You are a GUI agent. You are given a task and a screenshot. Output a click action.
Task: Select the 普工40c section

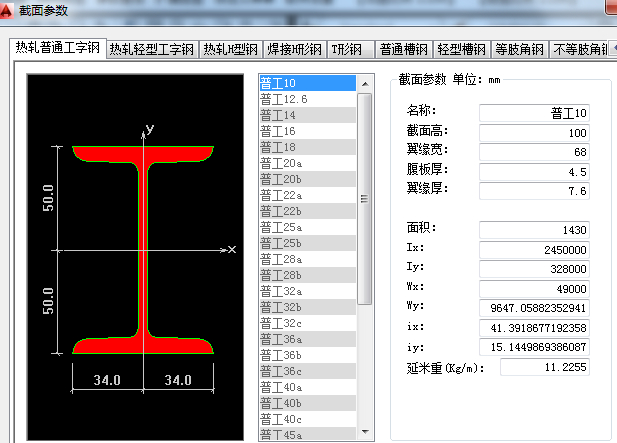click(308, 419)
